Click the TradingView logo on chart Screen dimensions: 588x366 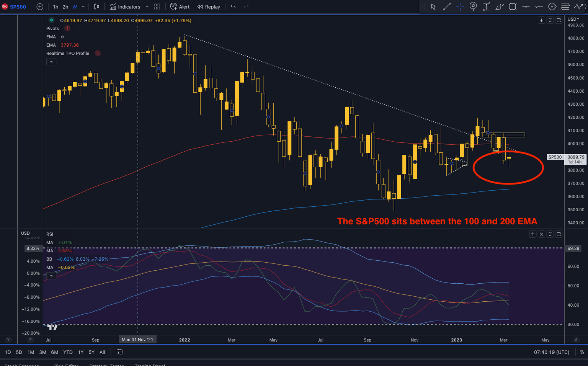(x=52, y=327)
